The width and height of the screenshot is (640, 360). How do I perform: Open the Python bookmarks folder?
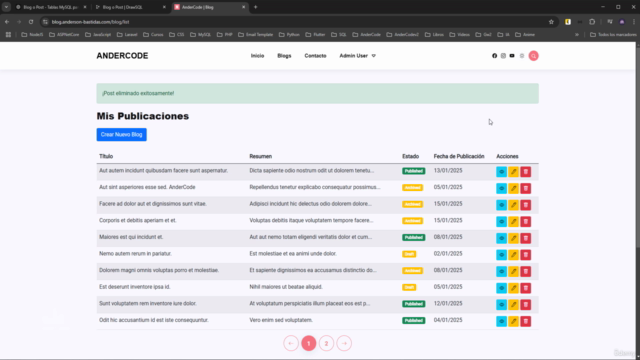[289, 35]
